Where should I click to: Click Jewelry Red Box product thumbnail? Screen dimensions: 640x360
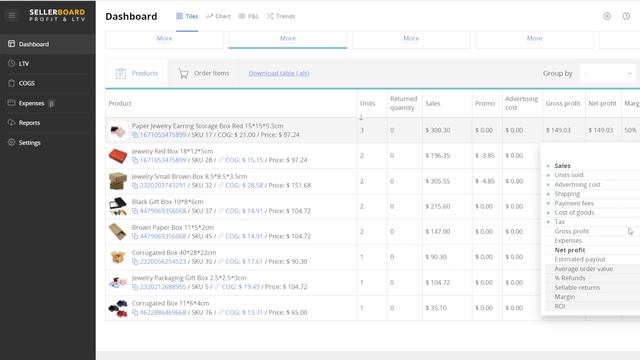coord(118,156)
